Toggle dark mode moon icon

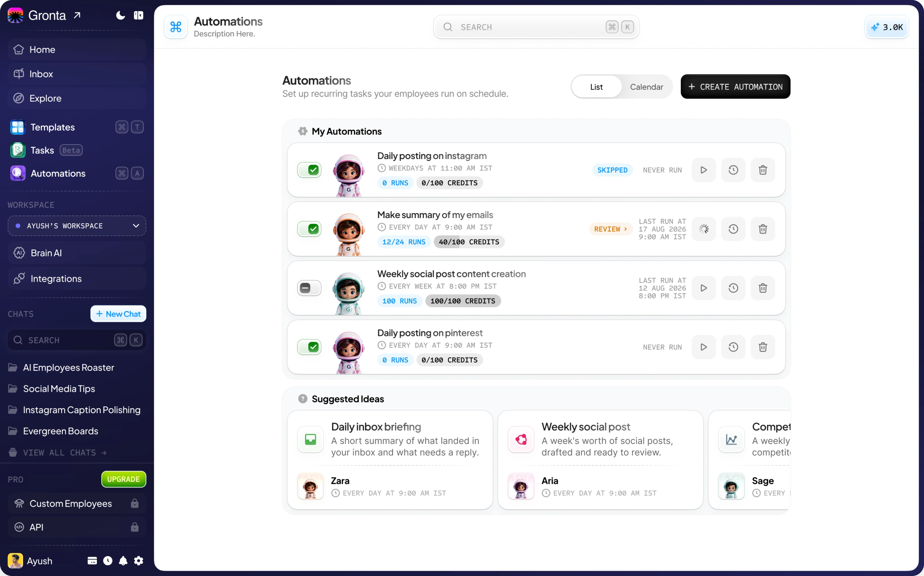click(120, 15)
